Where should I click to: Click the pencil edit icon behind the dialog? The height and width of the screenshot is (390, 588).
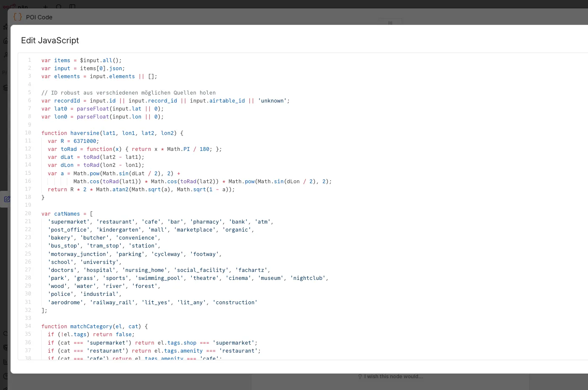click(x=7, y=199)
